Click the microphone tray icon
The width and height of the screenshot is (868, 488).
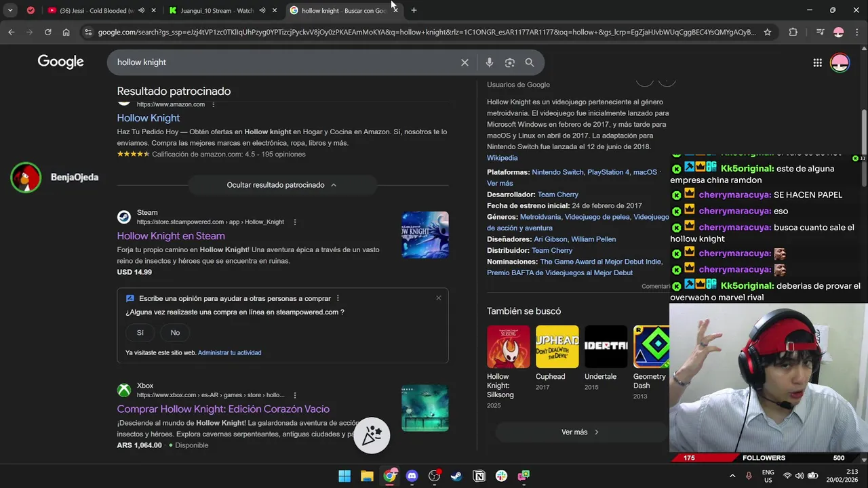[749, 476]
